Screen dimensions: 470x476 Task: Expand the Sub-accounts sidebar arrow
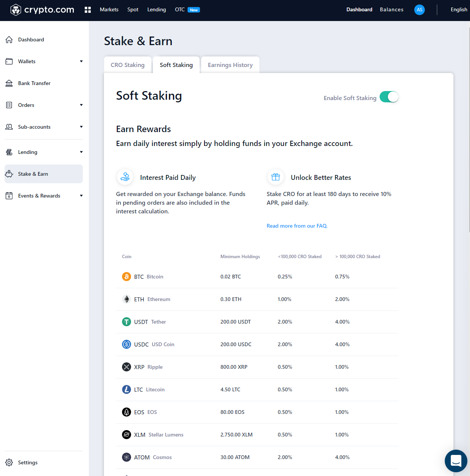81,127
